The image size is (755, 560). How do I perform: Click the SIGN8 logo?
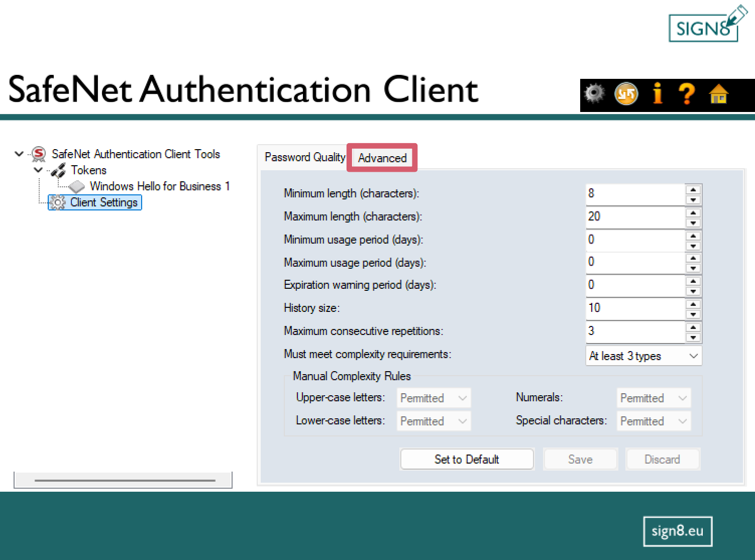[708, 24]
